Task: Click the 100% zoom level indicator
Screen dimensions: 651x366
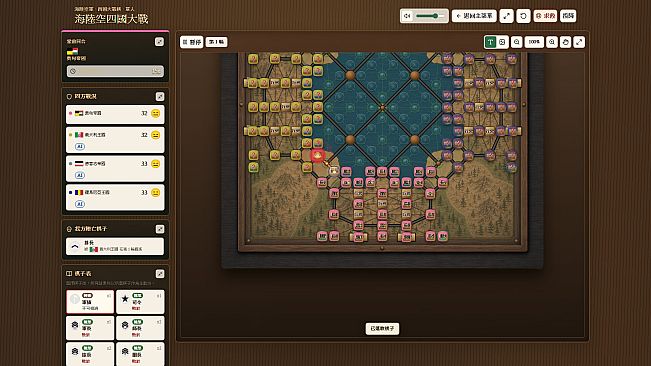Action: point(534,42)
